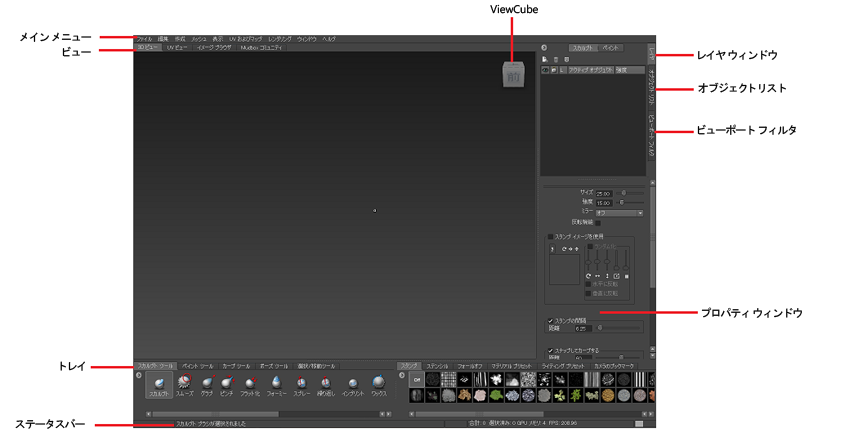Click the third layer toolbar icon
The image size is (849, 433).
point(566,59)
